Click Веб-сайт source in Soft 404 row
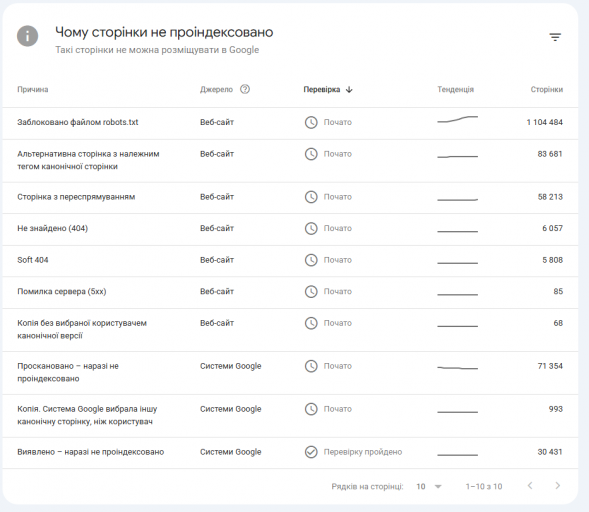This screenshot has height=512, width=589. point(217,260)
